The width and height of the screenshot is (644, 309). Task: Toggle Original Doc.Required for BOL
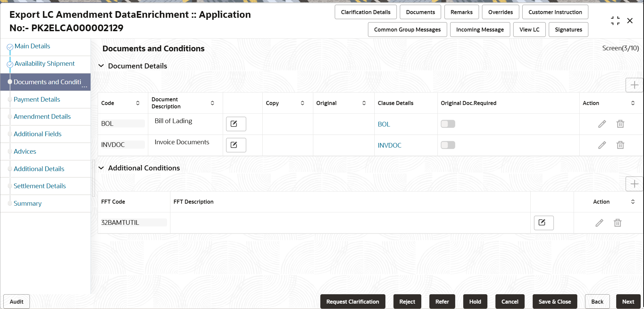tap(448, 124)
